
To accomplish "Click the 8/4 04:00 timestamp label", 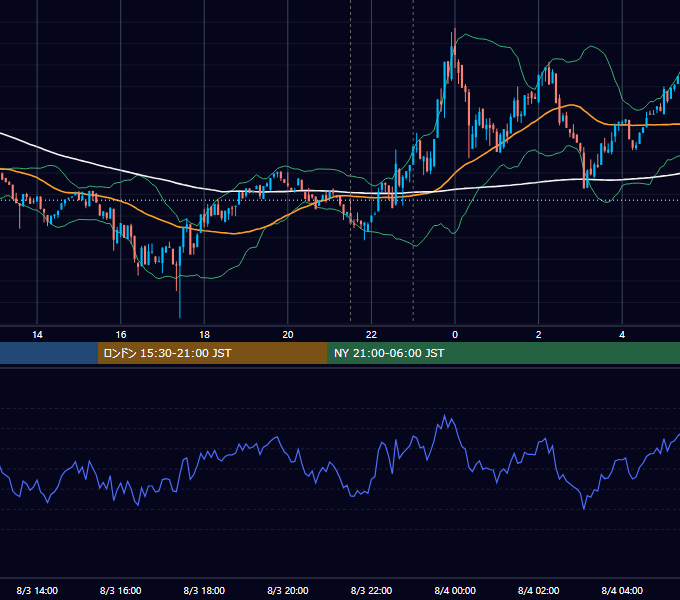I will click(622, 590).
